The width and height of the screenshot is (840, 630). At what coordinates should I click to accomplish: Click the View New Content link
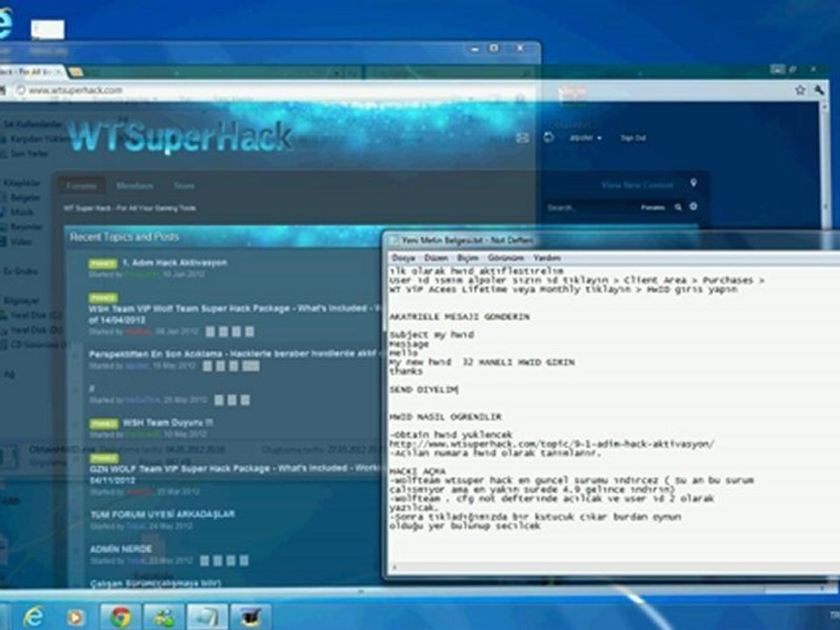[637, 185]
